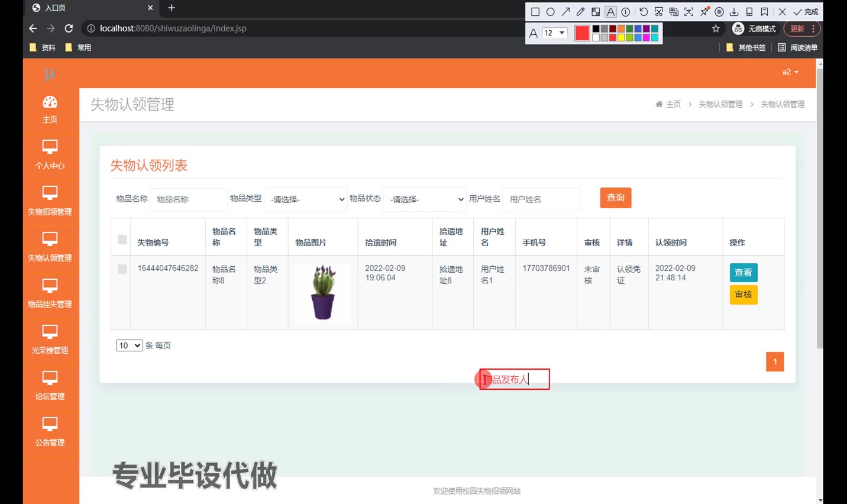Viewport: 847px width, 504px height.
Task: Go to page 1 in pagination
Action: click(775, 361)
